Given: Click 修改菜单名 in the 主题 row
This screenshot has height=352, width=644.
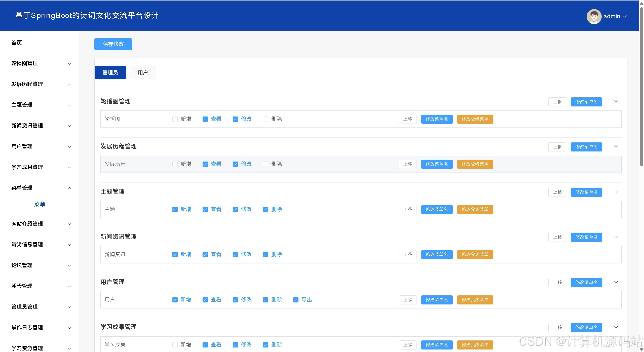Looking at the screenshot, I should 437,209.
